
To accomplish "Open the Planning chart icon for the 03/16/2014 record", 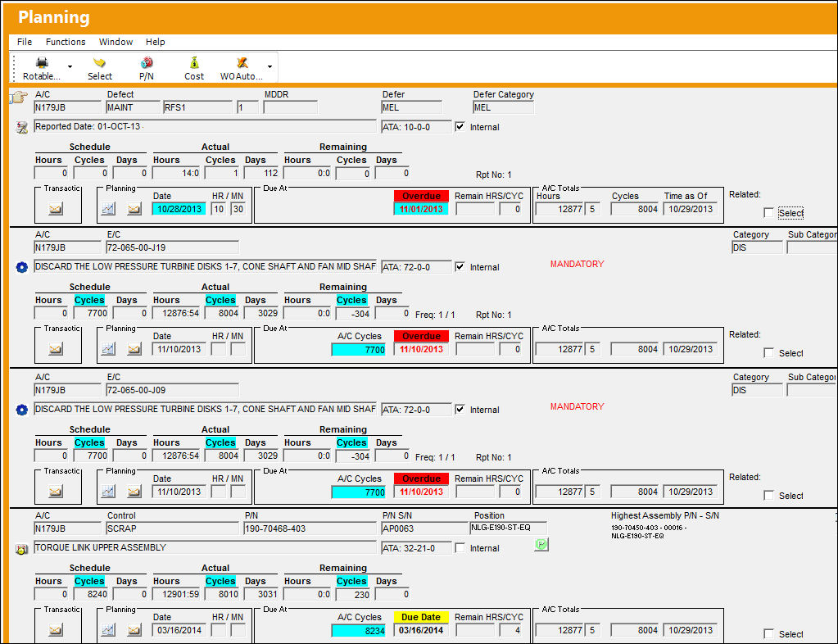I will [x=108, y=630].
